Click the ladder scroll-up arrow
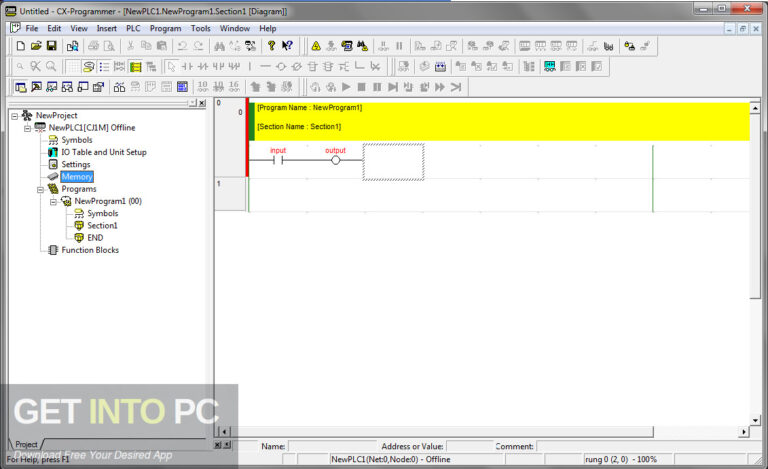The height and width of the screenshot is (469, 768). tap(755, 108)
